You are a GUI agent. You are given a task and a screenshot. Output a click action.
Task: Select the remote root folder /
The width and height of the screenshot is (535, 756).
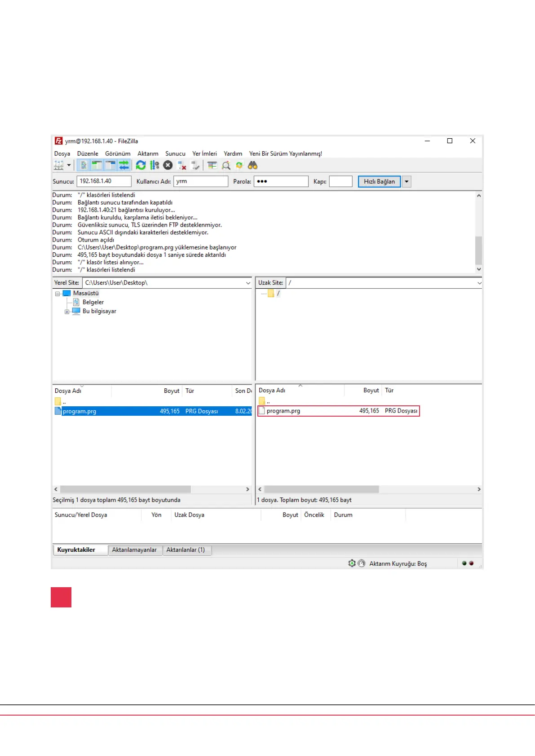pyautogui.click(x=278, y=293)
